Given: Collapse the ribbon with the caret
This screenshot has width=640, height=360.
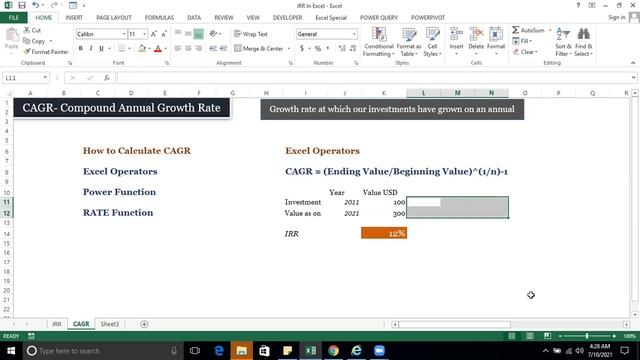Looking at the screenshot, I should [x=633, y=63].
